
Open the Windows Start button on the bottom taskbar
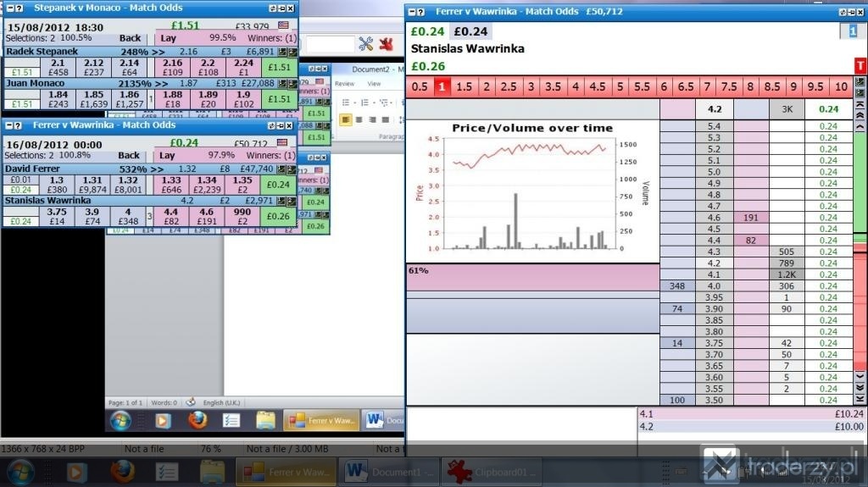coord(20,473)
